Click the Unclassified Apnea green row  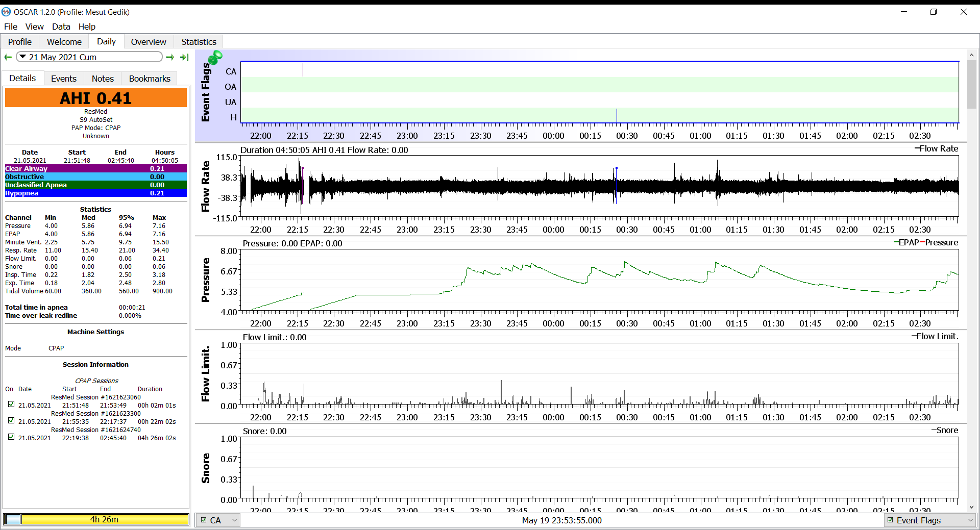96,185
